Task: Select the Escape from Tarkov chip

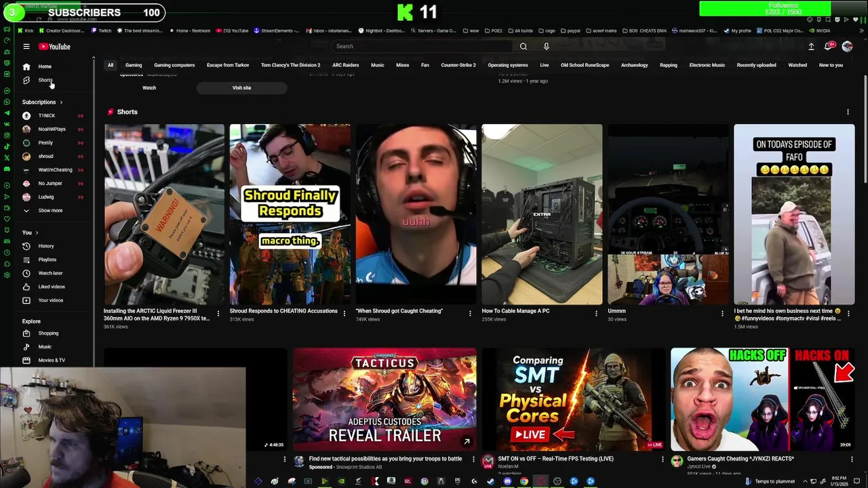Action: coord(228,65)
